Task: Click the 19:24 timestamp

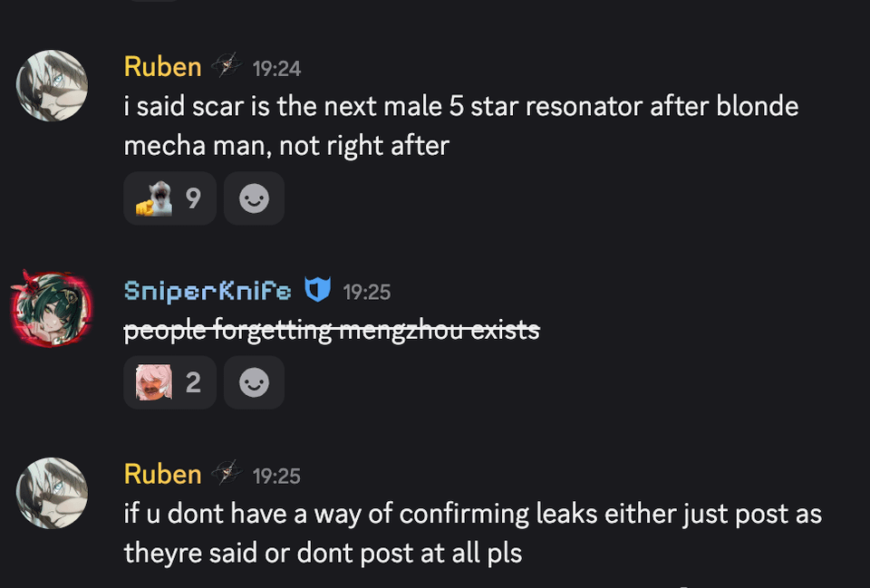Action: (x=276, y=69)
